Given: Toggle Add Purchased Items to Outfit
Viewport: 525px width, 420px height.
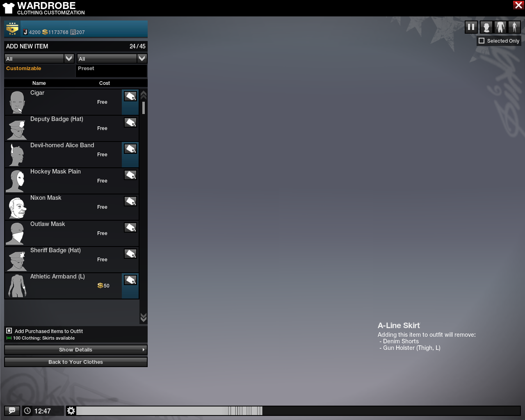Looking at the screenshot, I should pyautogui.click(x=9, y=331).
